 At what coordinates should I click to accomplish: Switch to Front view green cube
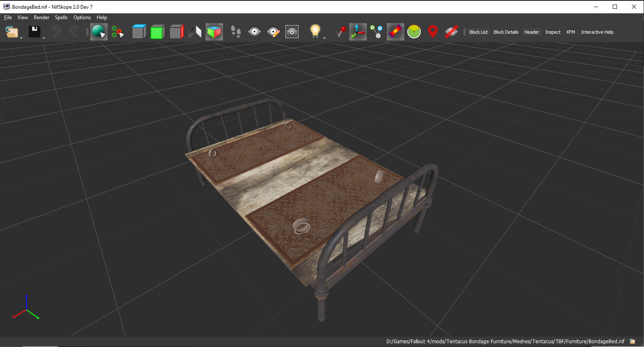[157, 32]
